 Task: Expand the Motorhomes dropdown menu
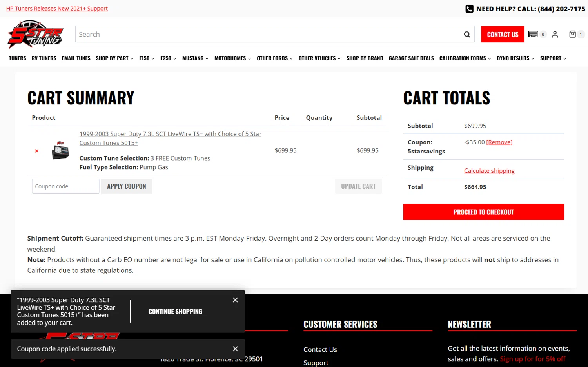[x=232, y=58]
